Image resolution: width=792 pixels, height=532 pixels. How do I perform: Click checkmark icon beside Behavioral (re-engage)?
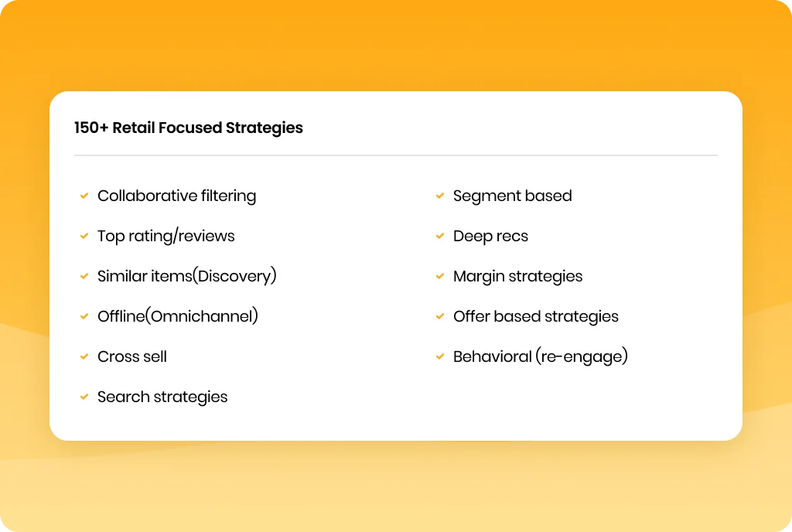pos(440,356)
